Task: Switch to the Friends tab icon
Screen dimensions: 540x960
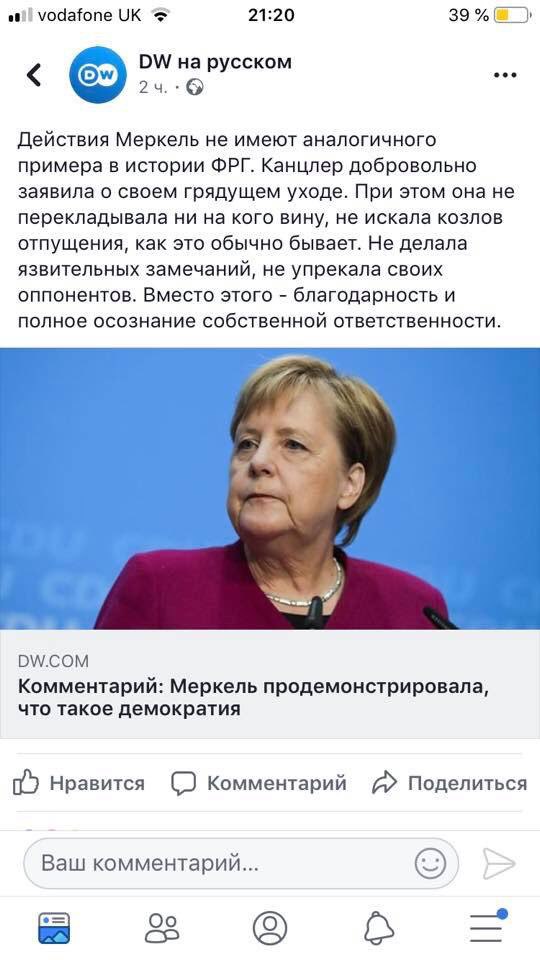Action: point(162,928)
